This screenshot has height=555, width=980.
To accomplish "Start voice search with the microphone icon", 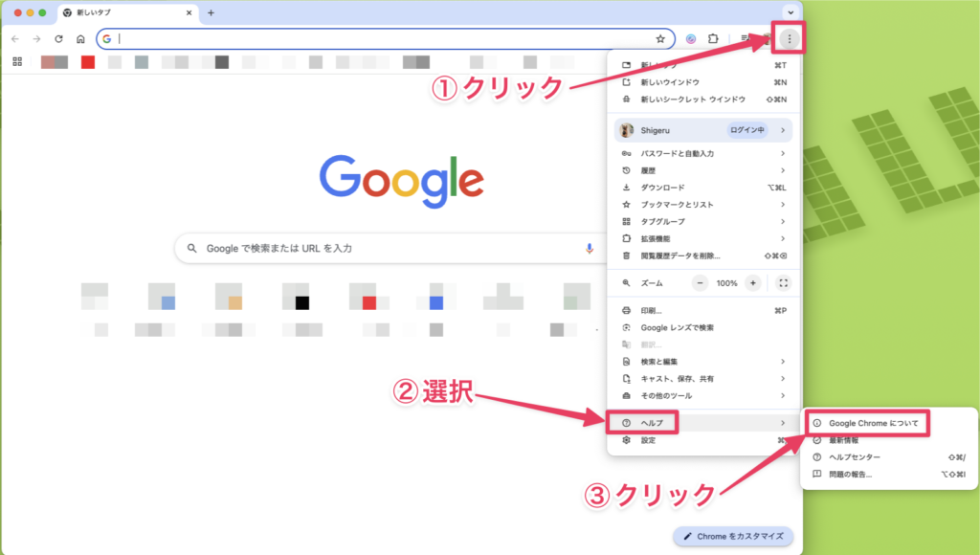I will pos(589,248).
